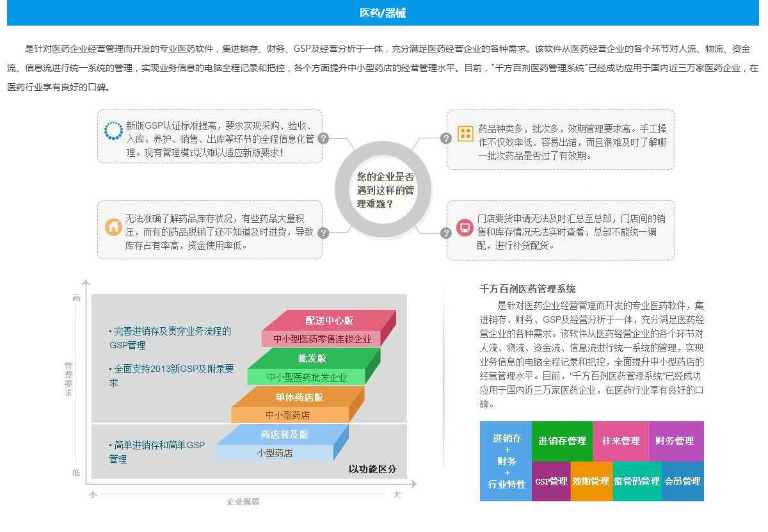
Task: Click the 管理要求 vertical axis label
Action: [68, 379]
